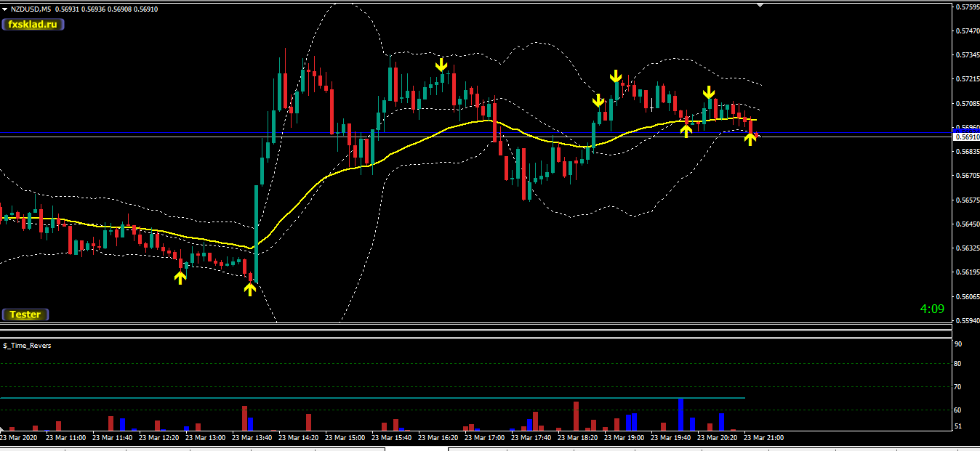Screen dimensions: 980x451
Task: Click the 23 Mar 2020 date label
Action: (19, 438)
